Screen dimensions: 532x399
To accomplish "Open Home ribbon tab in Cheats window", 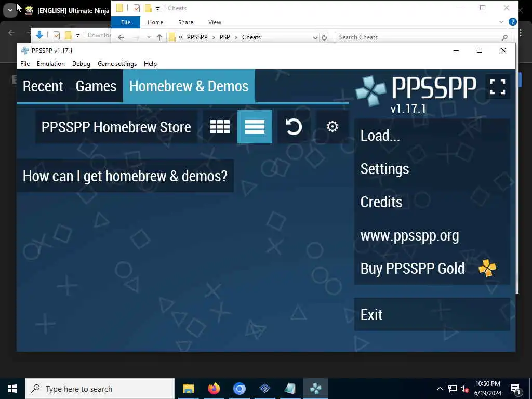I will [x=155, y=22].
